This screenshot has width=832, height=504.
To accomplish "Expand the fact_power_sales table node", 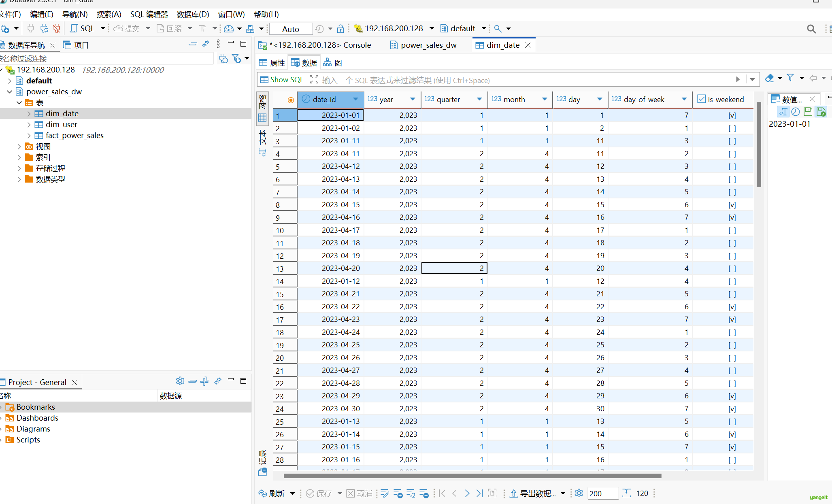I will [x=29, y=136].
